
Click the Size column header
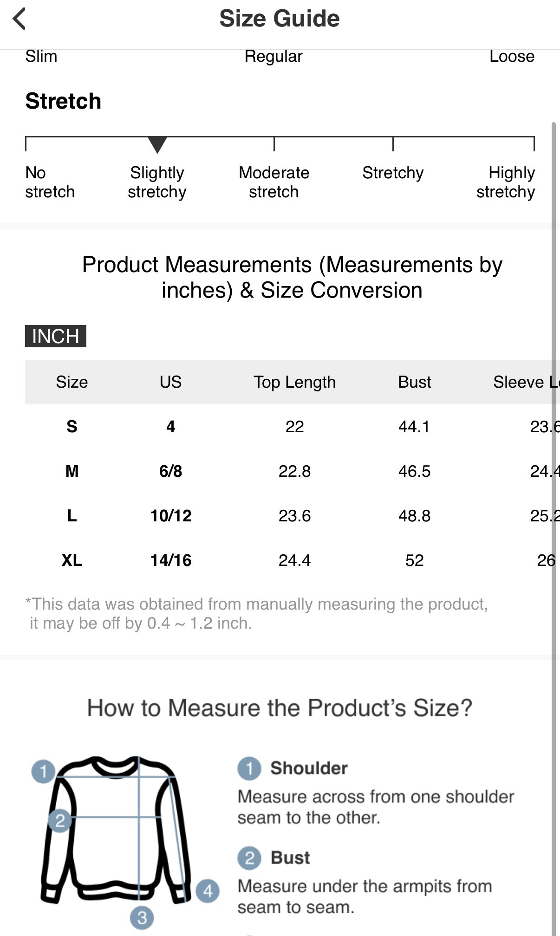click(x=72, y=382)
